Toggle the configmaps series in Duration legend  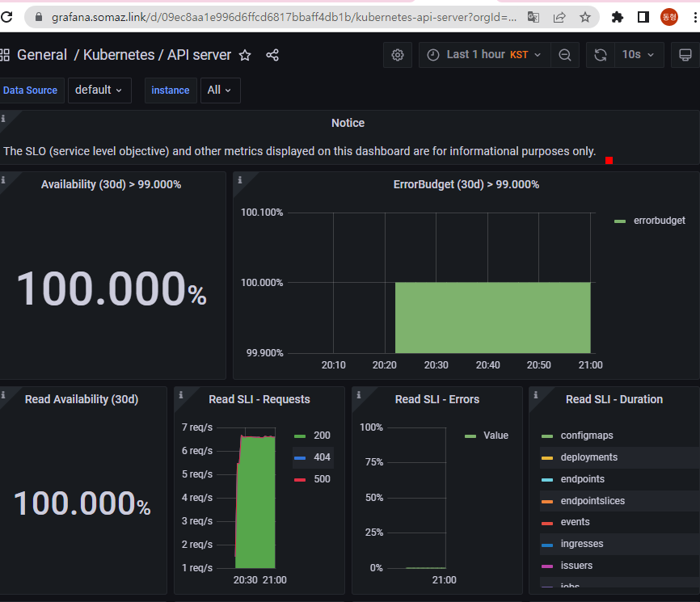click(x=587, y=436)
